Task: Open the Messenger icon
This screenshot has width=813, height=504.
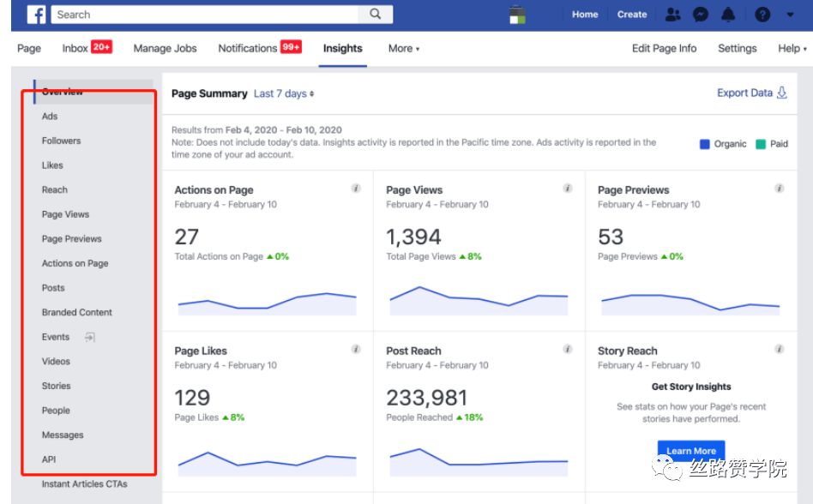Action: [x=701, y=15]
